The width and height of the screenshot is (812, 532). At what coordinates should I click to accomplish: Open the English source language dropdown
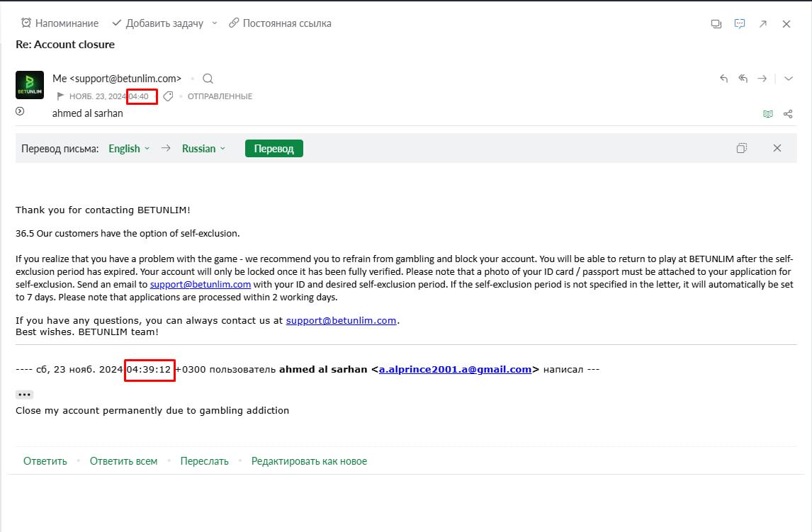129,149
